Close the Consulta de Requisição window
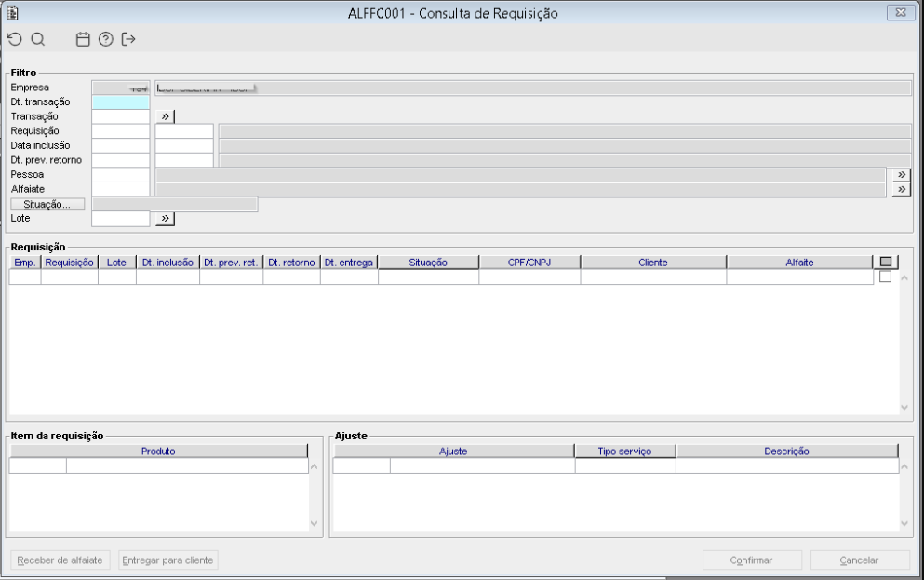The height and width of the screenshot is (580, 924). point(901,12)
